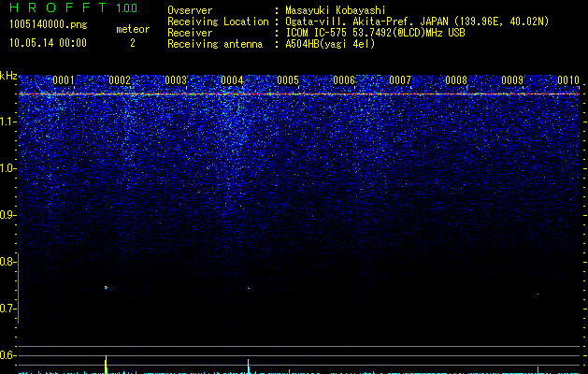The height and width of the screenshot is (374, 588).
Task: Click the 'Ovserver' field label
Action: [190, 10]
